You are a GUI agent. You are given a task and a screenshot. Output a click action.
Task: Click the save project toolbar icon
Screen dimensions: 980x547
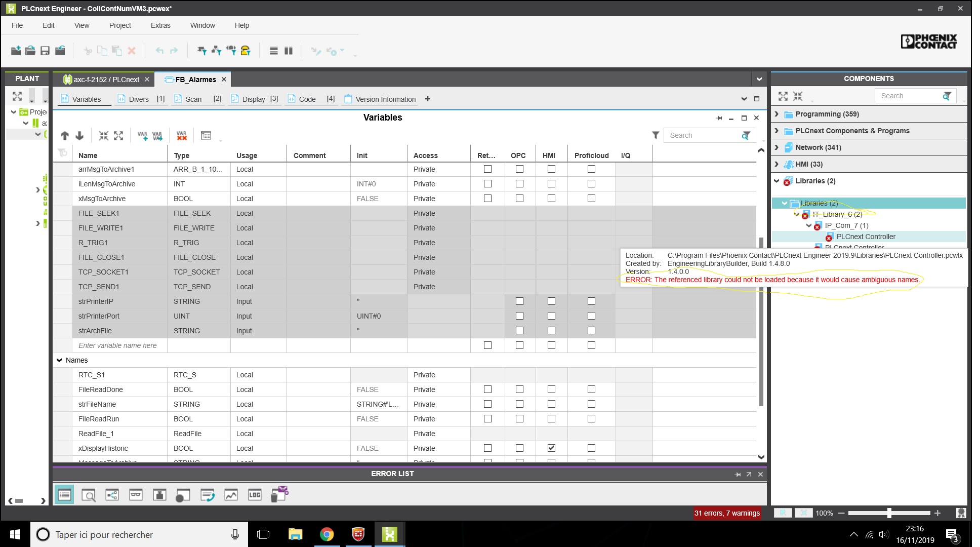point(45,51)
